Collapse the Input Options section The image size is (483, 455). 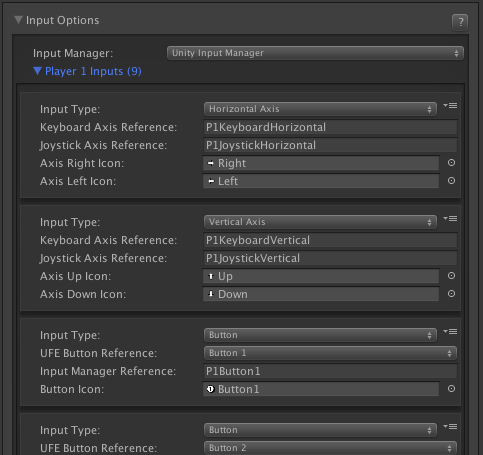tap(18, 20)
